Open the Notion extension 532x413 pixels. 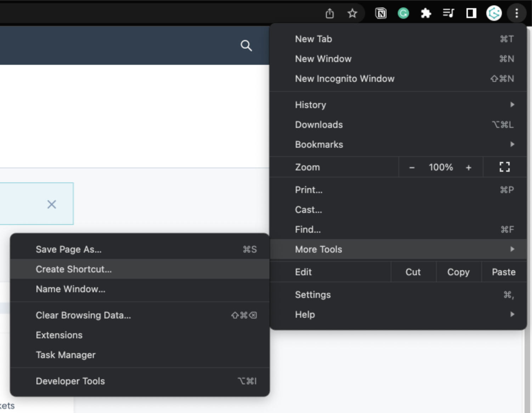[381, 13]
